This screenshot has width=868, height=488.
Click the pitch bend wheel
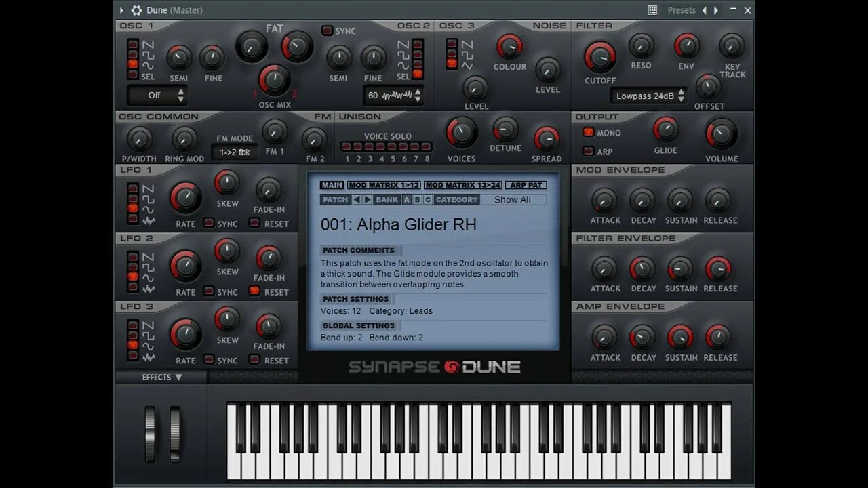tap(150, 434)
